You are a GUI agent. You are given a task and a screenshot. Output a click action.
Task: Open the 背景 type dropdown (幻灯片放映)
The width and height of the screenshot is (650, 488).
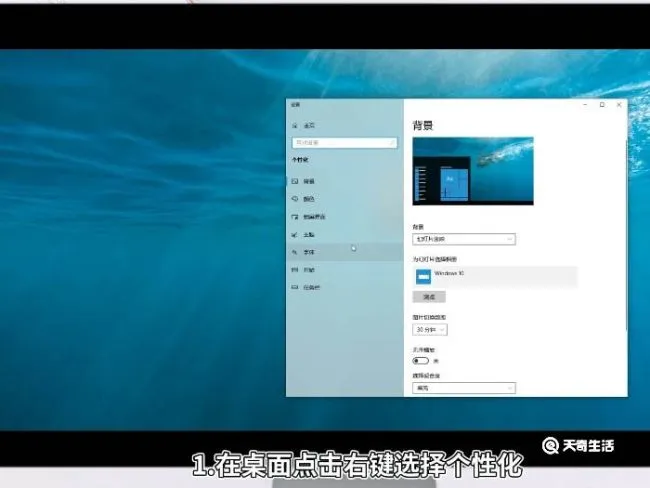[x=464, y=239]
